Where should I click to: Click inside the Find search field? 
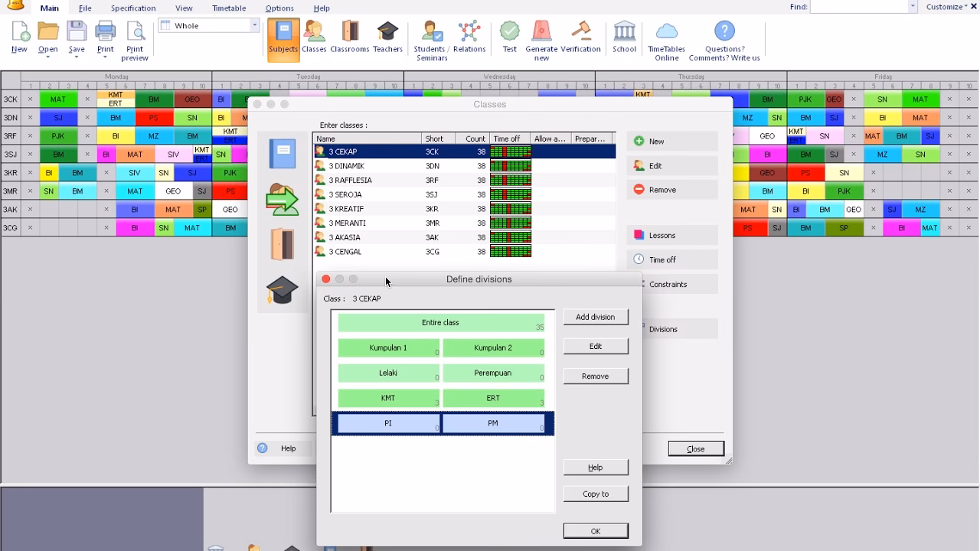pyautogui.click(x=858, y=7)
